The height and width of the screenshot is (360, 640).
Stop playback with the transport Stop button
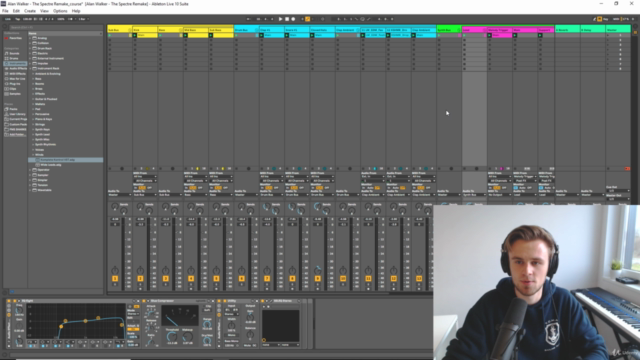click(287, 19)
